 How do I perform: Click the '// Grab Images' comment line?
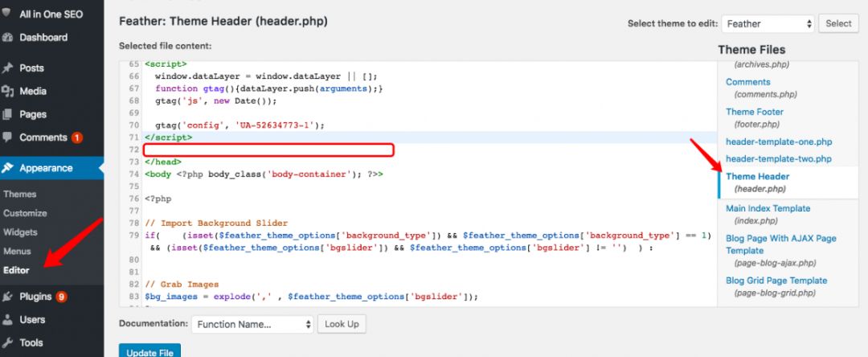coord(182,285)
